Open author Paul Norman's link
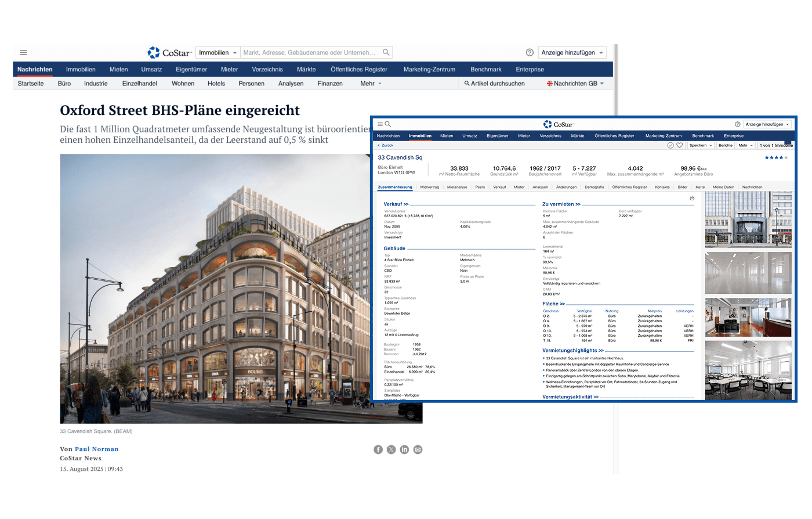This screenshot has width=812, height=519. (96, 449)
